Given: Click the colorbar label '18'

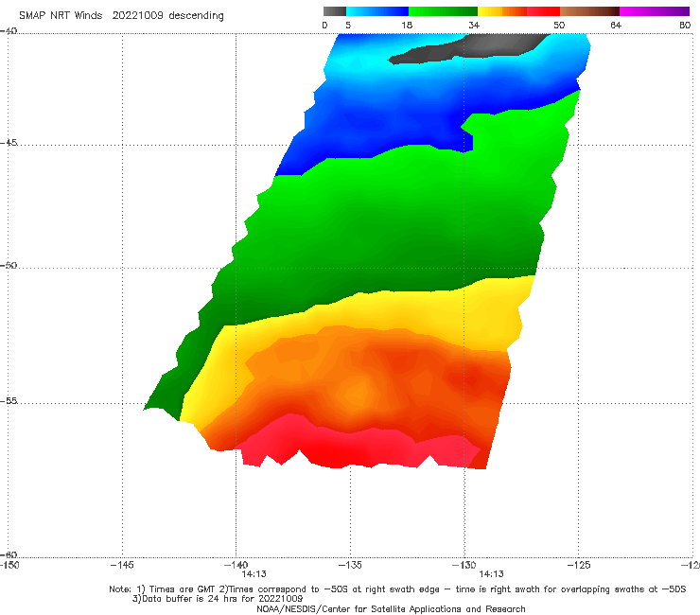Looking at the screenshot, I should coord(407,25).
